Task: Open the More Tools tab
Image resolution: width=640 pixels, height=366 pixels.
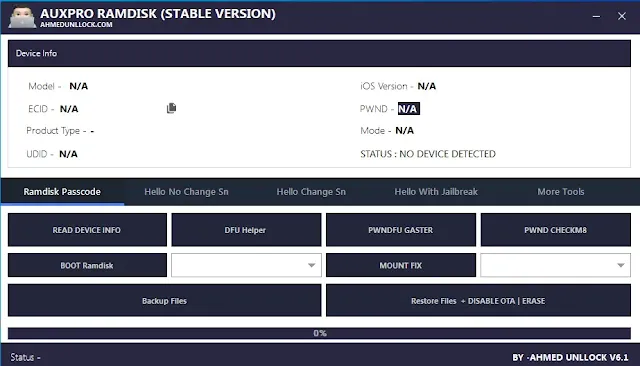Action: (561, 192)
